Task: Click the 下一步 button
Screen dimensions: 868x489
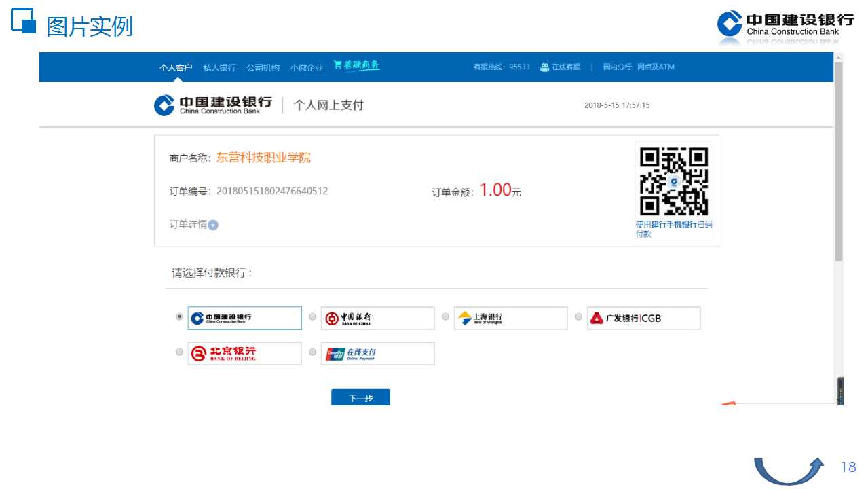Action: 360,398
